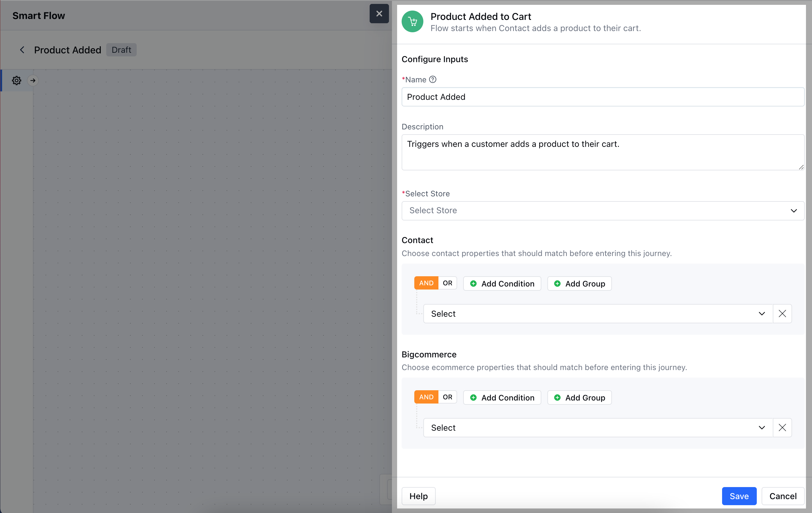Screen dimensions: 812x513
Task: Click the Name field help question icon
Action: [433, 80]
